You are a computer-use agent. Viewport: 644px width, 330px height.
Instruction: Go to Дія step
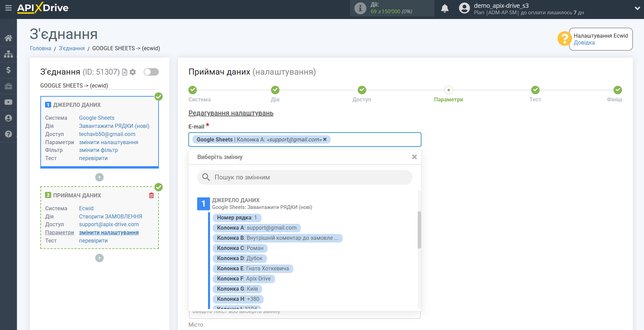point(275,90)
